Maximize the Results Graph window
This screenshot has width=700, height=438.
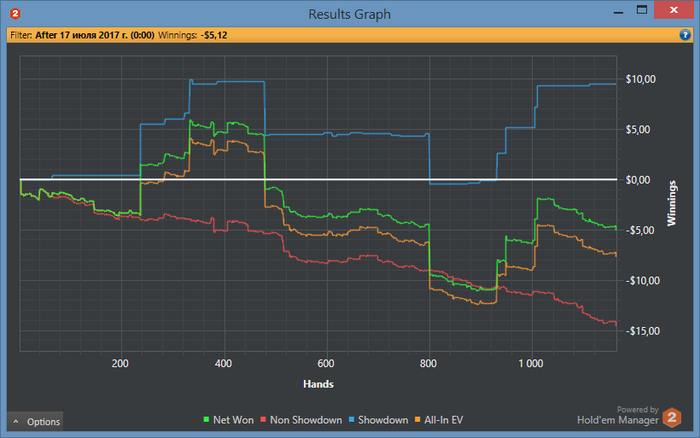[642, 10]
